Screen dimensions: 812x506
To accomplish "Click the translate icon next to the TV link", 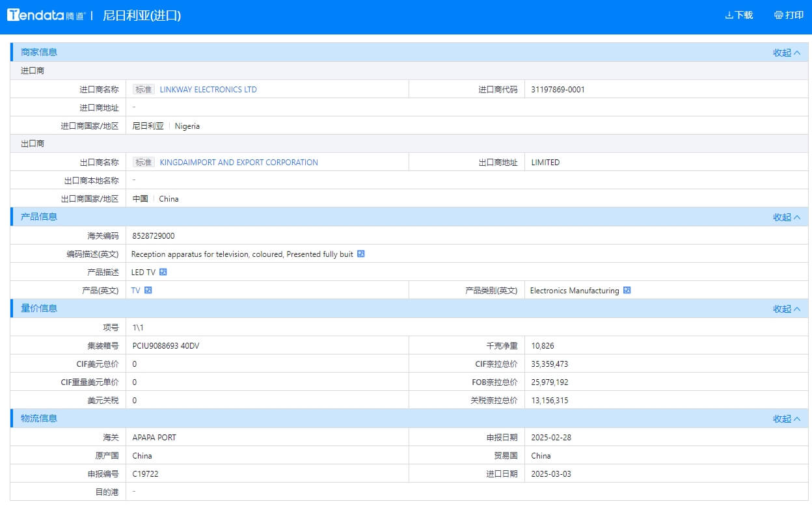I will [148, 291].
